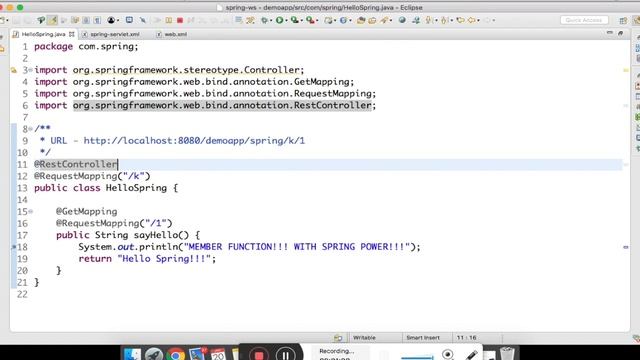Switch to the HelloSpring.java editor tab

coord(43,34)
